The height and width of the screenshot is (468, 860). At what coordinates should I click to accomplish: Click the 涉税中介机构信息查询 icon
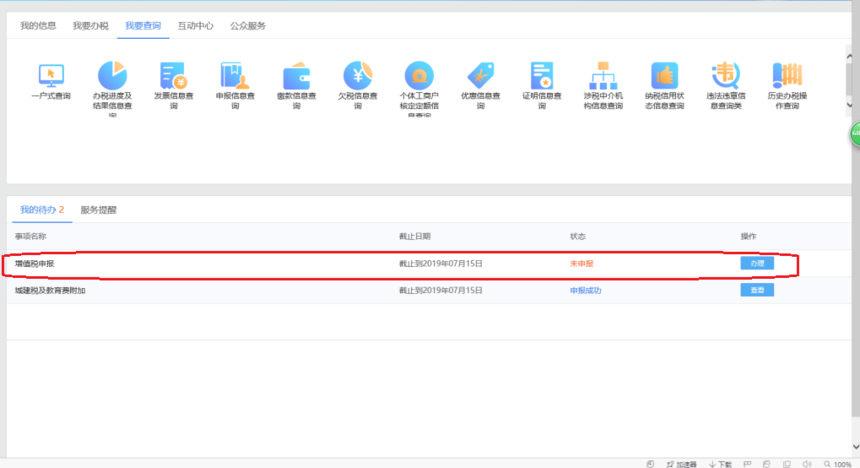[603, 76]
